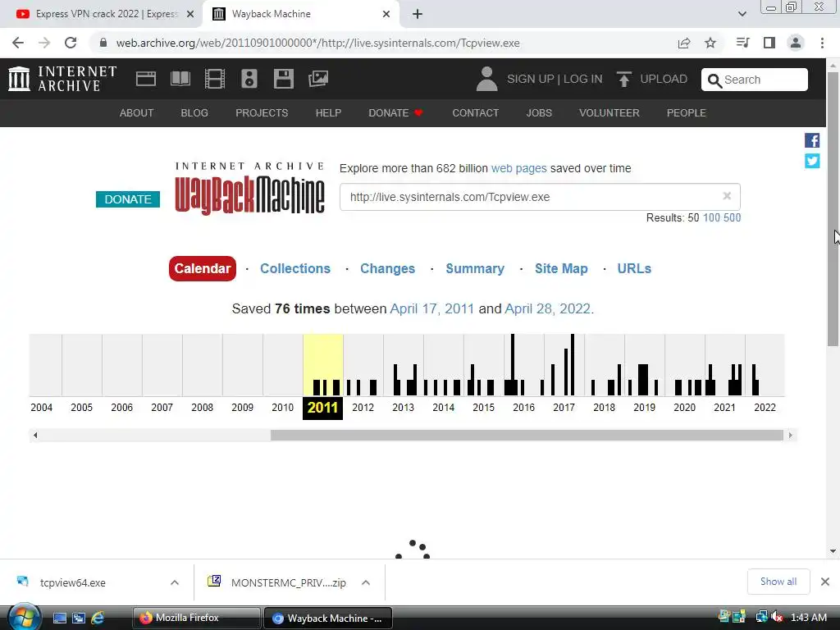Switch to Changes view
Image resolution: width=840 pixels, height=630 pixels.
click(x=387, y=268)
